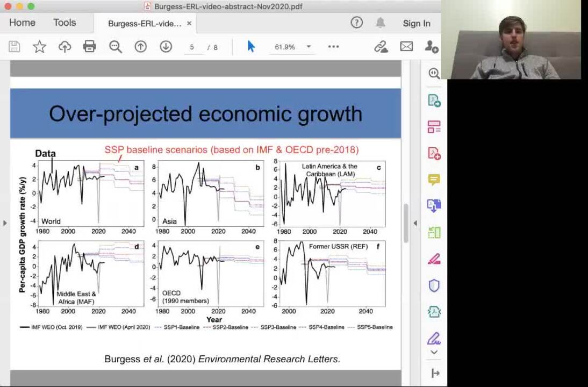Image resolution: width=588 pixels, height=387 pixels.
Task: Send the file by email envelope icon
Action: point(406,47)
